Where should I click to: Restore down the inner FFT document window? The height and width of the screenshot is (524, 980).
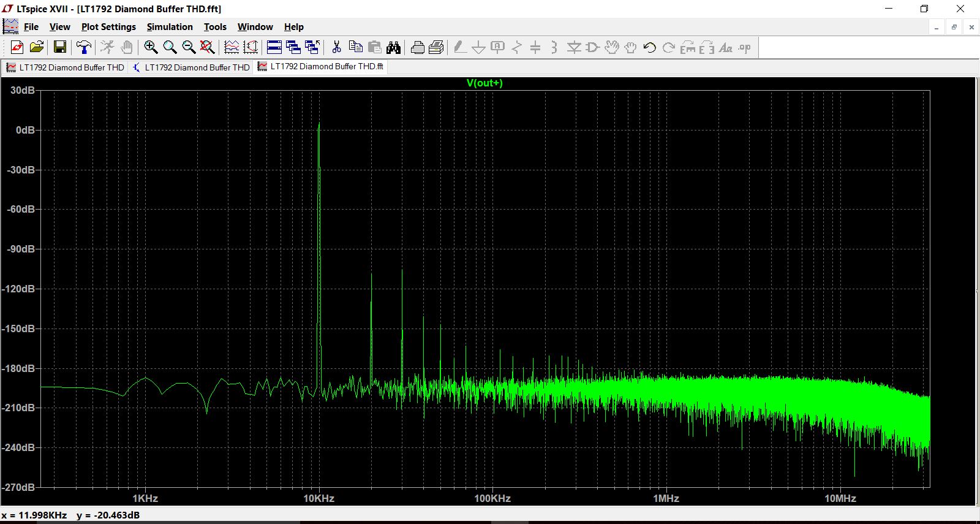954,27
